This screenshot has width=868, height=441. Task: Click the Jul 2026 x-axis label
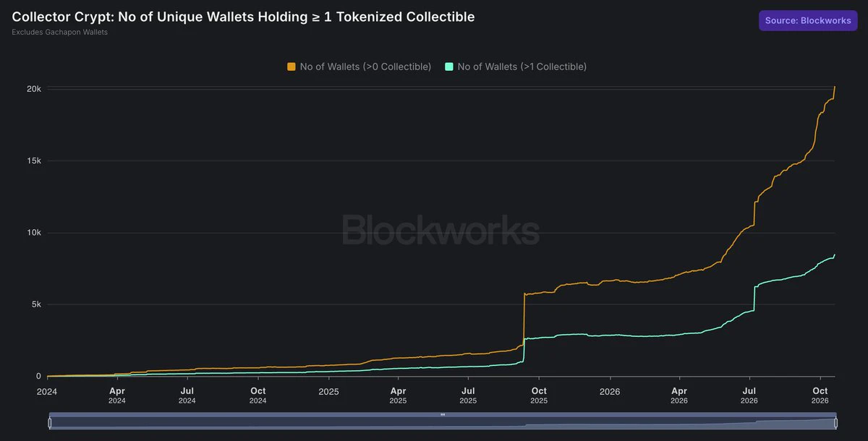pos(749,395)
